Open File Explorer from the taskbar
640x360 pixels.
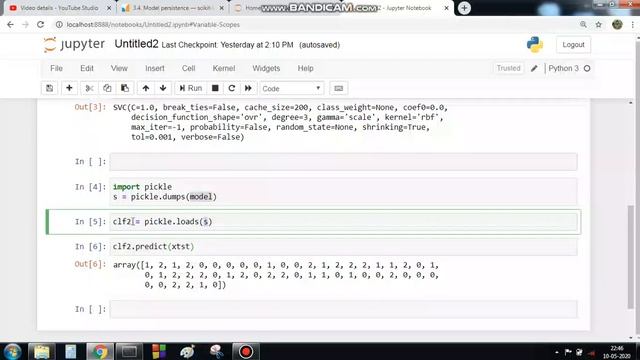click(x=41, y=351)
